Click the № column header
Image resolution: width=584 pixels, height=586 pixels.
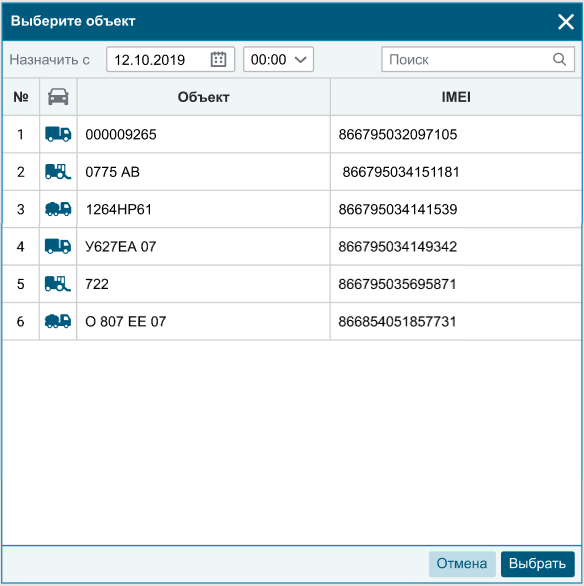click(x=21, y=97)
